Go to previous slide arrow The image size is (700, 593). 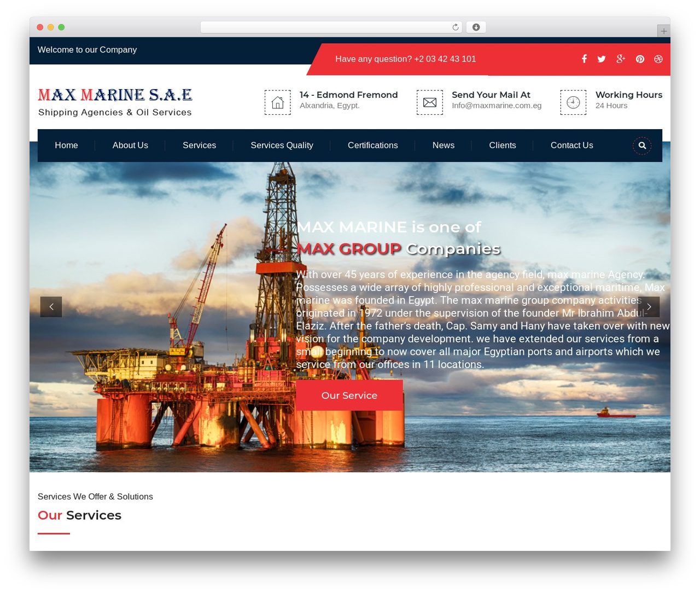[51, 307]
